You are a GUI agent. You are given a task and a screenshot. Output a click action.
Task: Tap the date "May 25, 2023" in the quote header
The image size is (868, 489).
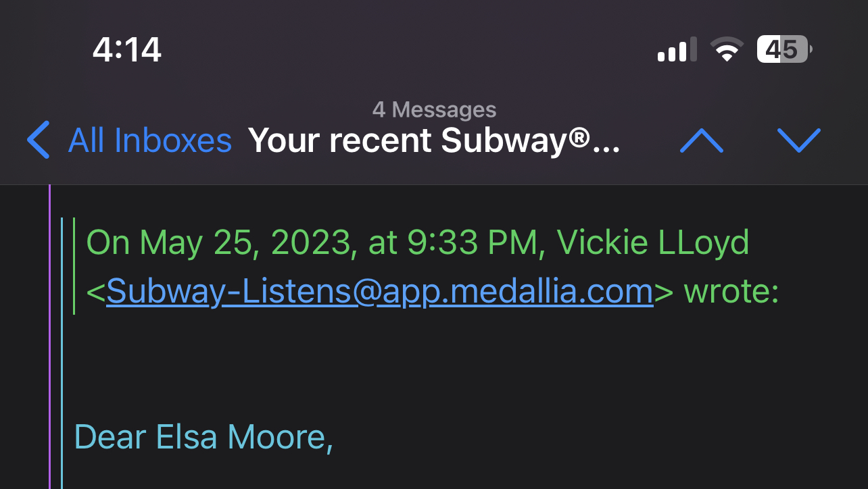coord(246,242)
